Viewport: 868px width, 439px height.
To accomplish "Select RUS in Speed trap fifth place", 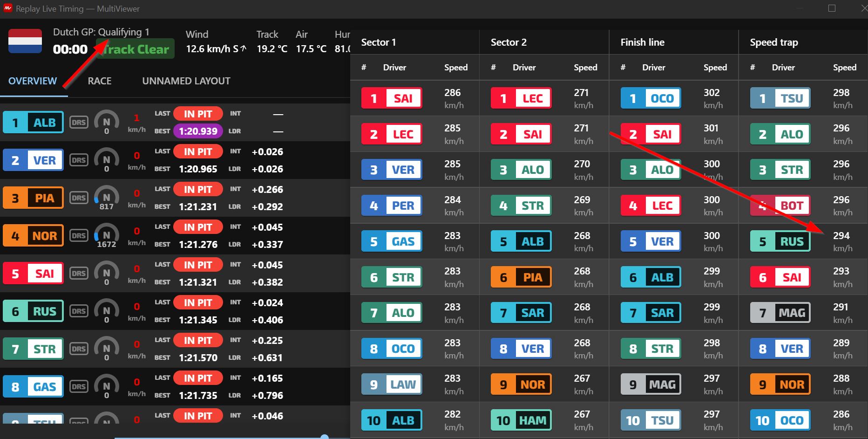I will coord(780,241).
